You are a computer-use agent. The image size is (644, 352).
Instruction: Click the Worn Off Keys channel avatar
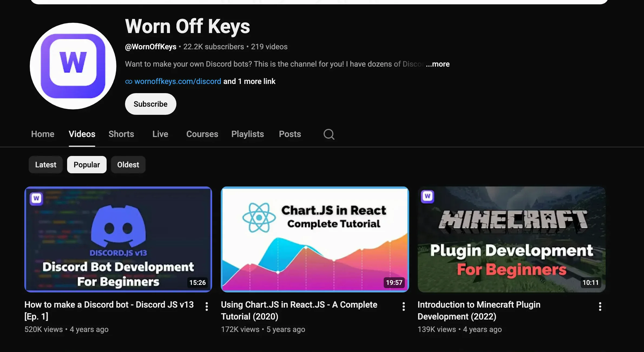click(73, 66)
